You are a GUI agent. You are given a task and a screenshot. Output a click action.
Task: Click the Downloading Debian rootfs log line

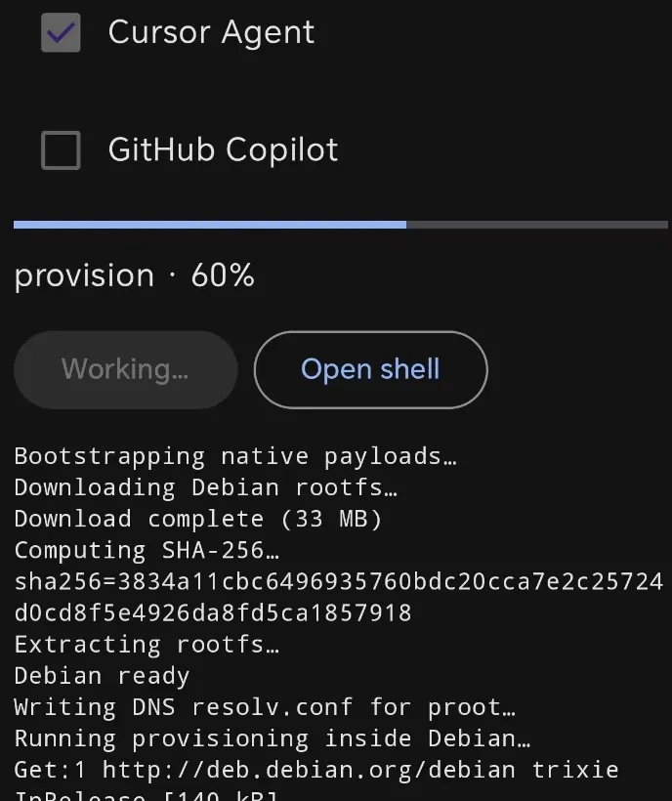coord(206,487)
